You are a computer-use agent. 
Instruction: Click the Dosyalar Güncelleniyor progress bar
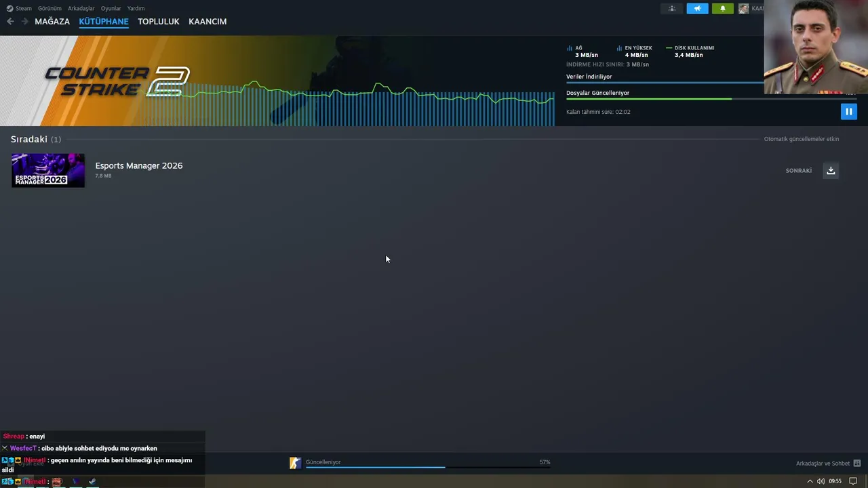(711, 99)
